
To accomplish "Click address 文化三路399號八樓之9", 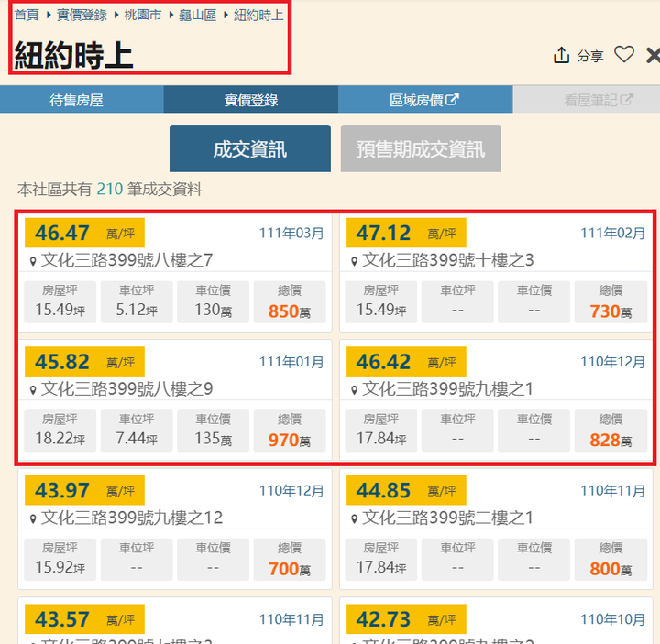I will click(126, 388).
